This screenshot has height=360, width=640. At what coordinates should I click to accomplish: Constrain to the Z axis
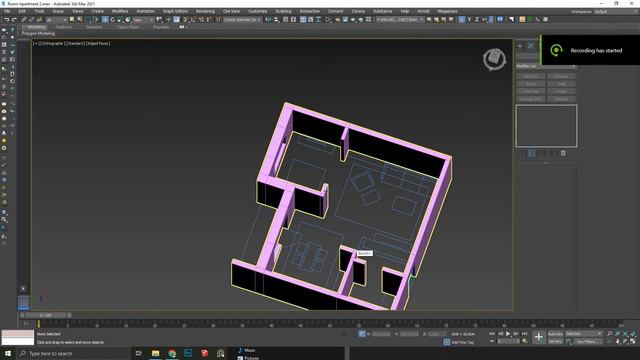pyautogui.click(x=476, y=19)
